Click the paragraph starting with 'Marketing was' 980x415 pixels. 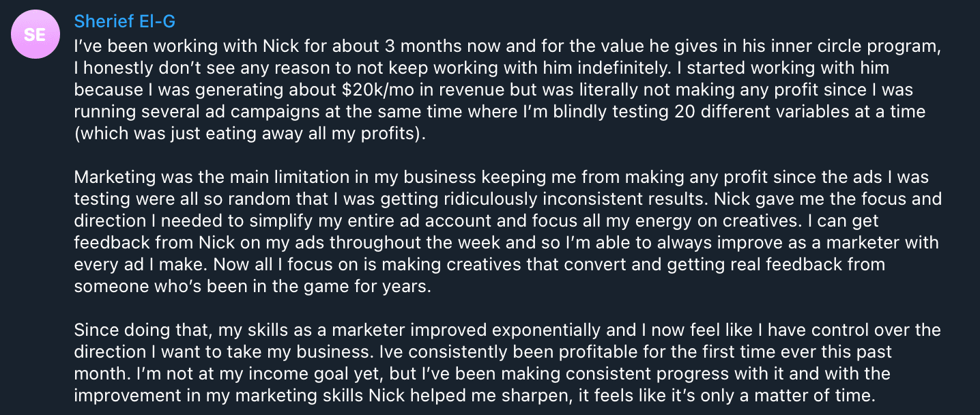(x=508, y=233)
